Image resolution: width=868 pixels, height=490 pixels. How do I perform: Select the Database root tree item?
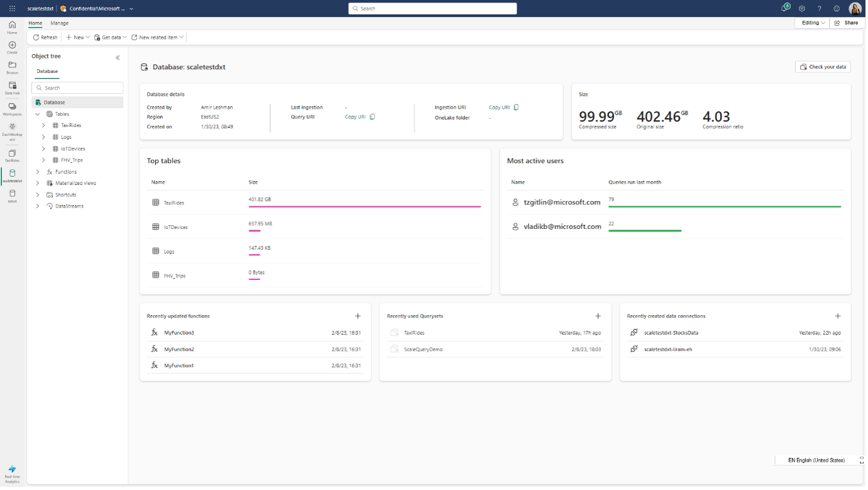77,103
